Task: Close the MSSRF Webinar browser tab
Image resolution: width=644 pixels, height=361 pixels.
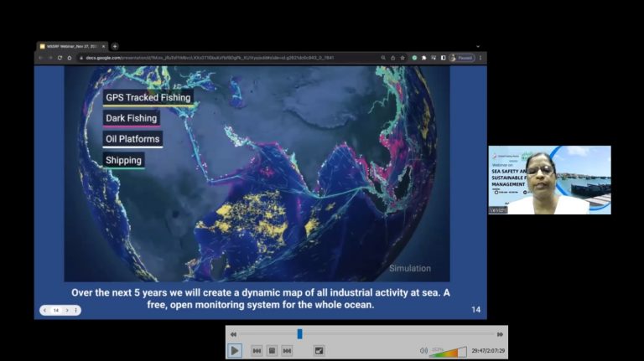Action: pyautogui.click(x=103, y=46)
